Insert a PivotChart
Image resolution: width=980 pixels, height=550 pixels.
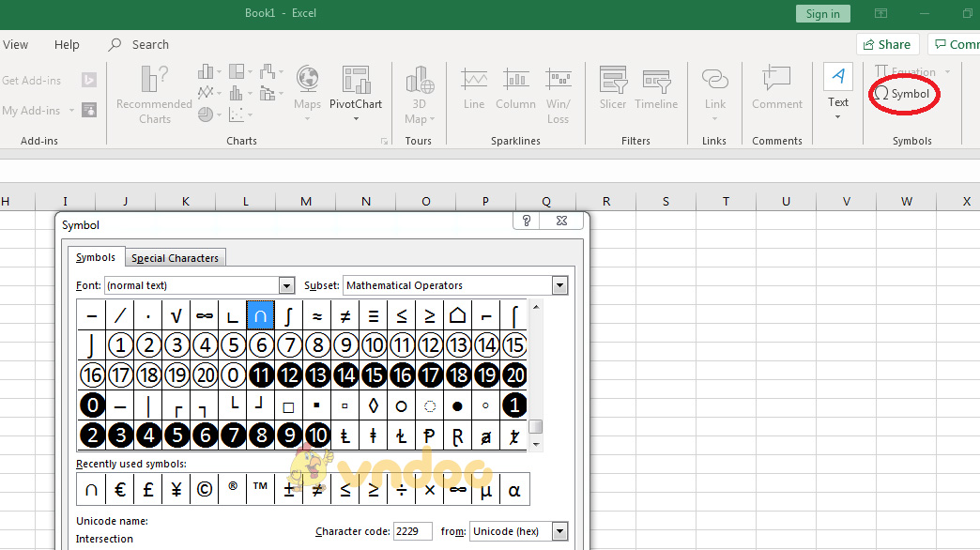click(x=356, y=91)
